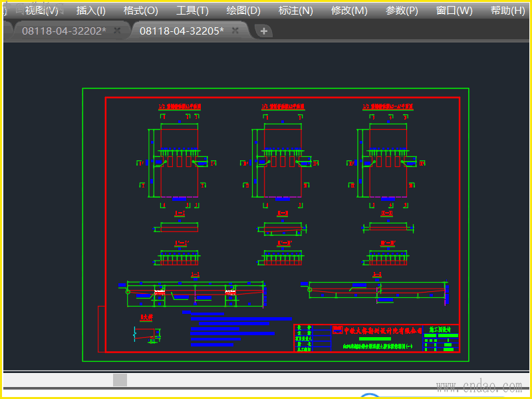Expand the 窗口(W) Window menu
Screen dimensions: 532x399
pos(454,11)
